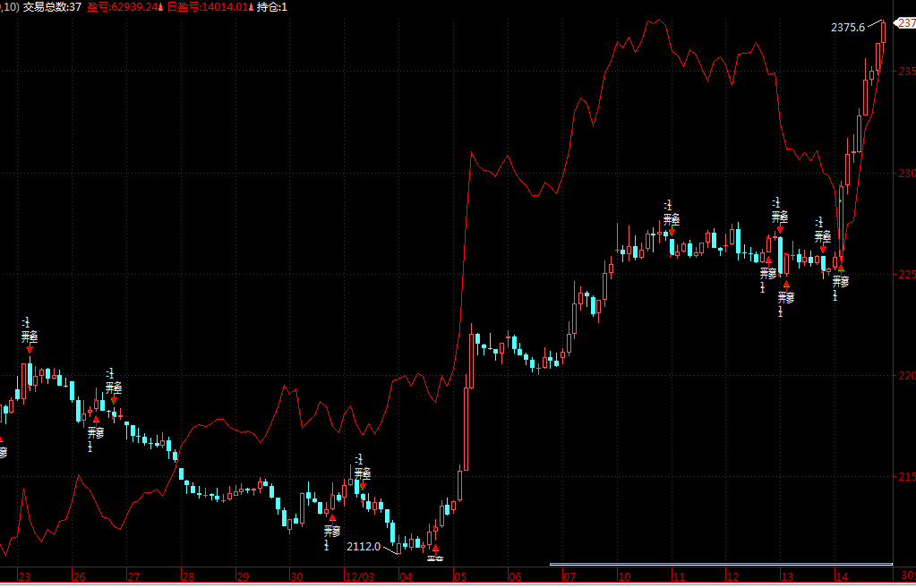Click the 29 date on the time axis
Viewport: 916px width, 588px height.
tap(242, 577)
